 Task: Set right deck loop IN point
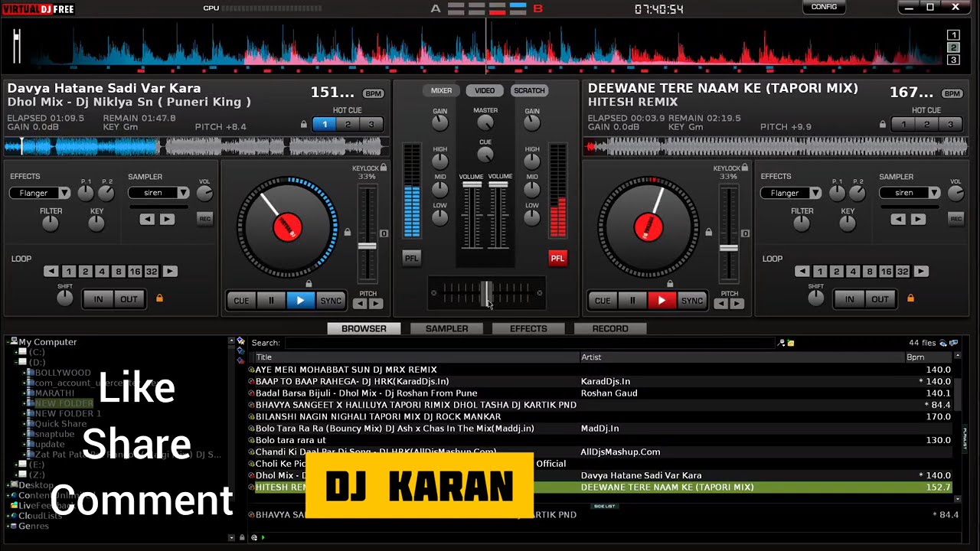[x=849, y=299]
